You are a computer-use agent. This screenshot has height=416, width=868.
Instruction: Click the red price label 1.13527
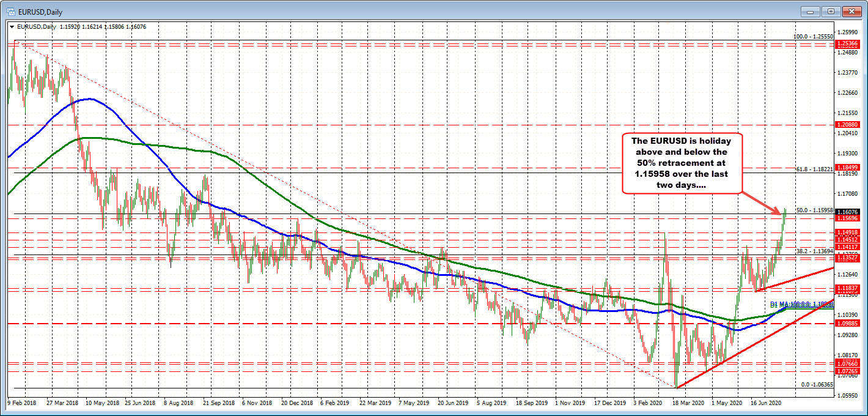[847, 259]
